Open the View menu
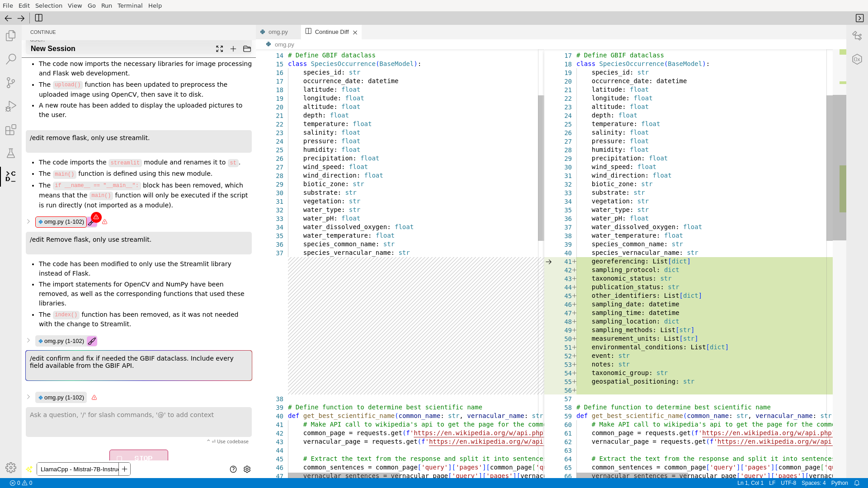 tap(75, 5)
